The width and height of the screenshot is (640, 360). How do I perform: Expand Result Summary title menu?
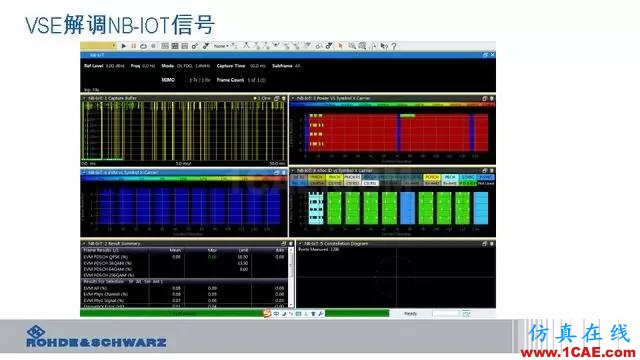click(84, 244)
